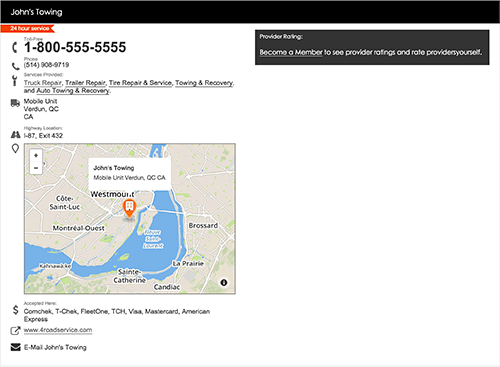Click the Candiac map label

coord(167,287)
